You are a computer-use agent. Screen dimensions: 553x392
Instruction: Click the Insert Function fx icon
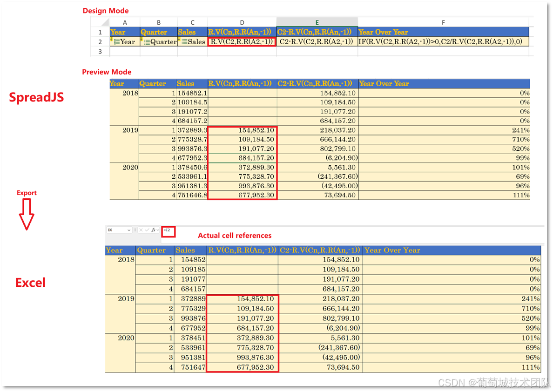tap(154, 230)
